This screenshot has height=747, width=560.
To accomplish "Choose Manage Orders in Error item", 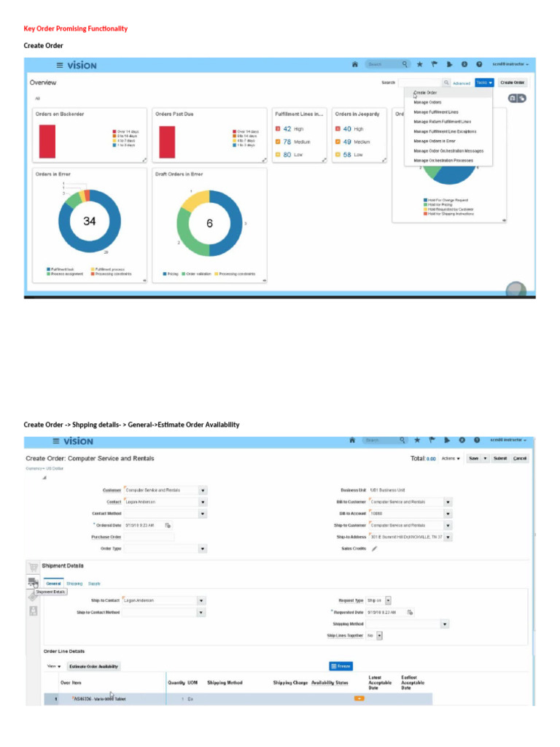I will pos(435,141).
